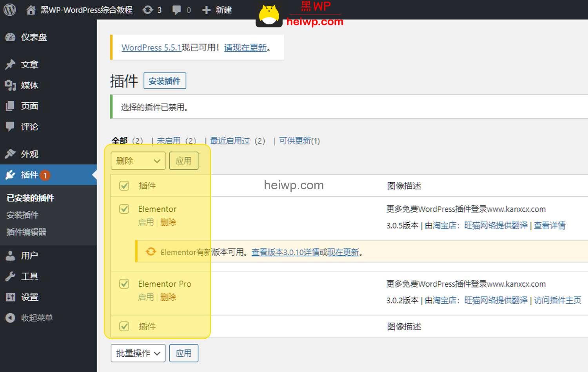Click the 插件 plug icon in sidebar
The width and height of the screenshot is (588, 372).
[10, 175]
